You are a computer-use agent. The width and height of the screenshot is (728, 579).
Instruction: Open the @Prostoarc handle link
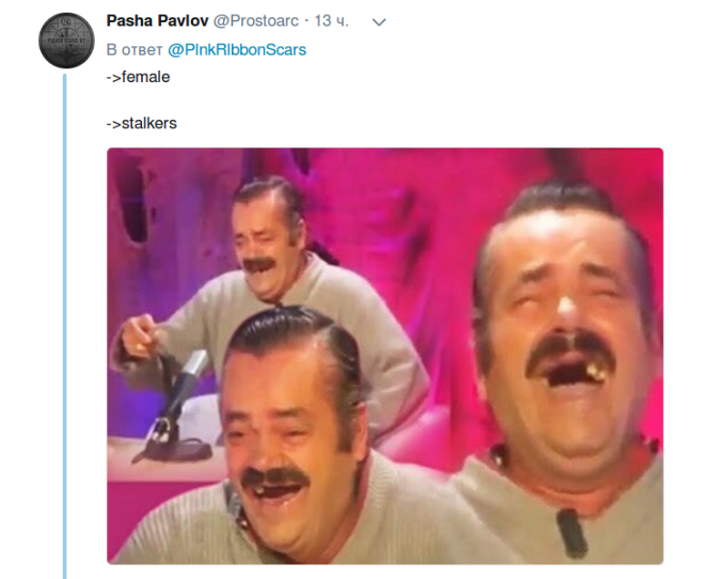tap(256, 21)
